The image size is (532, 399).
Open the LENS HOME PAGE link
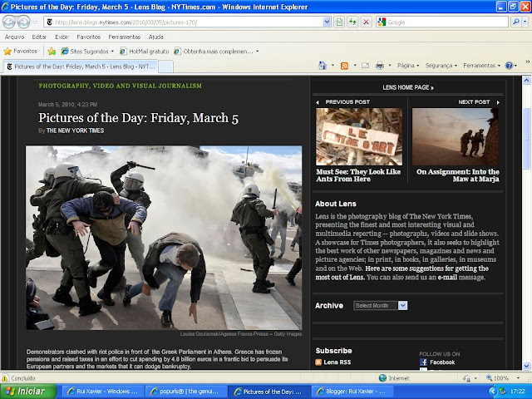(408, 87)
